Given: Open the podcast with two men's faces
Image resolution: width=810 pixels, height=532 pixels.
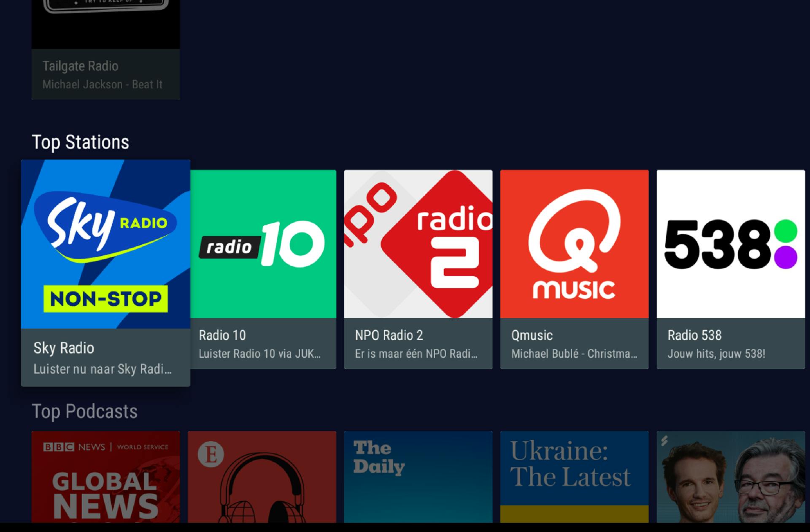Looking at the screenshot, I should 731,477.
